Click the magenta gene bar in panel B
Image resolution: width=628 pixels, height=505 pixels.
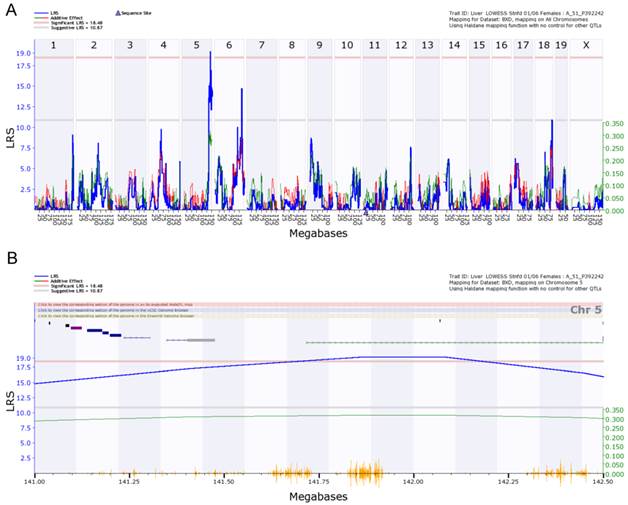click(x=76, y=327)
